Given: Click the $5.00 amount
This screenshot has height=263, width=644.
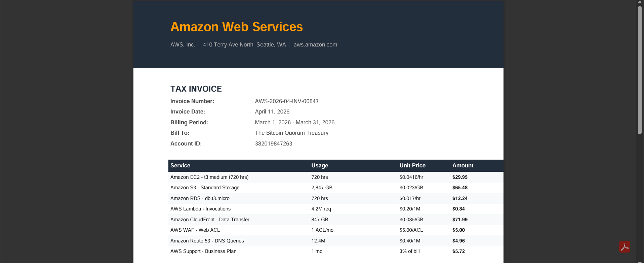Looking at the screenshot, I should [458, 230].
